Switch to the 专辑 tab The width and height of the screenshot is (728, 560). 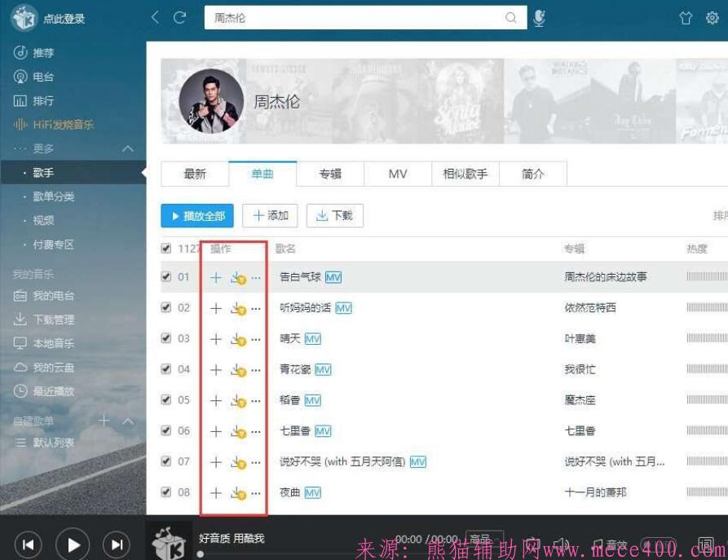point(332,174)
